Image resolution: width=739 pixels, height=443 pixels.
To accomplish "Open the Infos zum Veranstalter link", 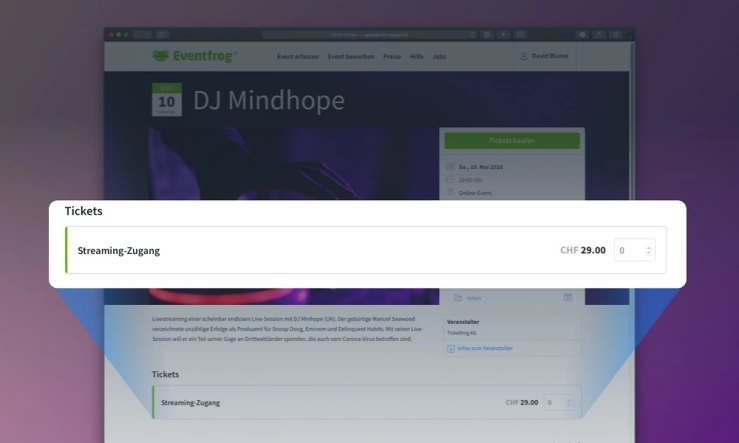I will (485, 348).
